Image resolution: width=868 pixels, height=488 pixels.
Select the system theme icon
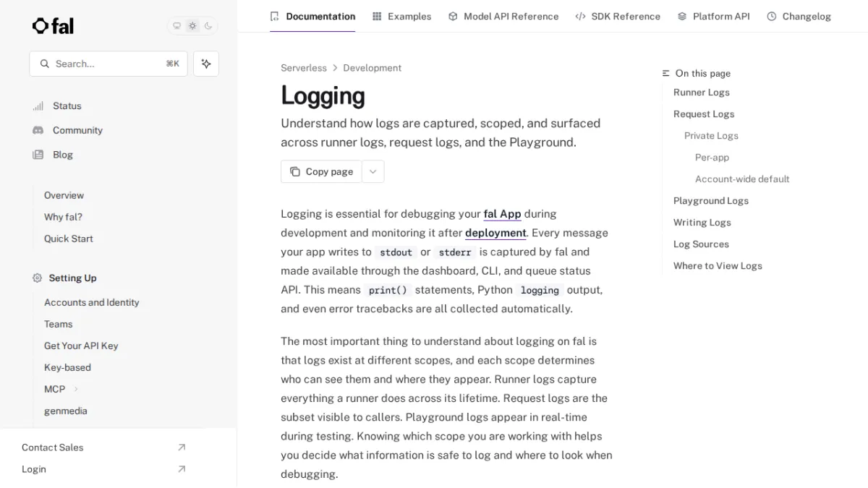click(176, 26)
